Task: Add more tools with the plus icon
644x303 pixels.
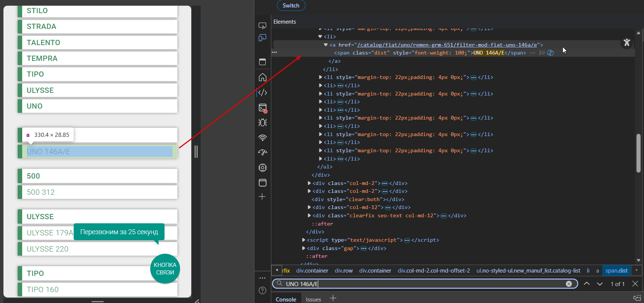Action: 262,197
